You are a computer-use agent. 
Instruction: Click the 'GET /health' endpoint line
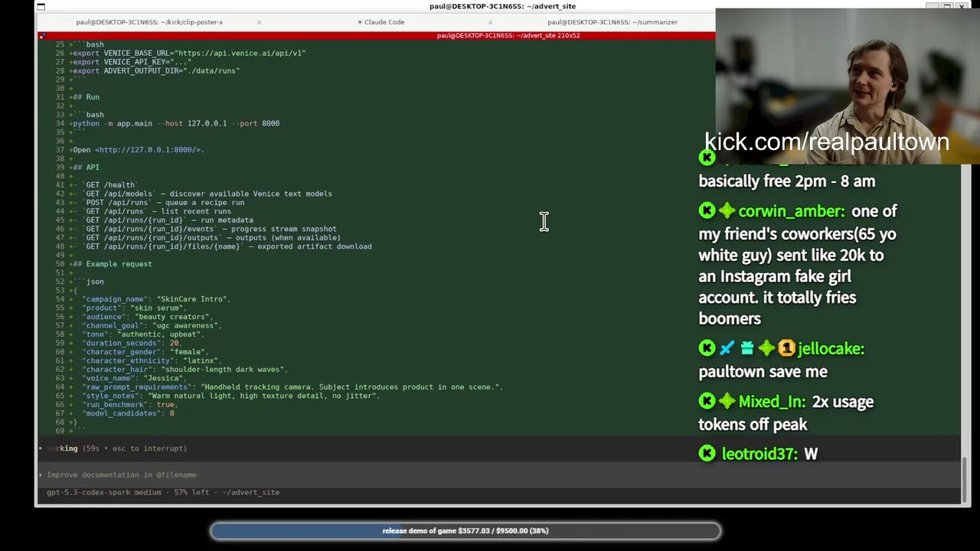point(104,185)
